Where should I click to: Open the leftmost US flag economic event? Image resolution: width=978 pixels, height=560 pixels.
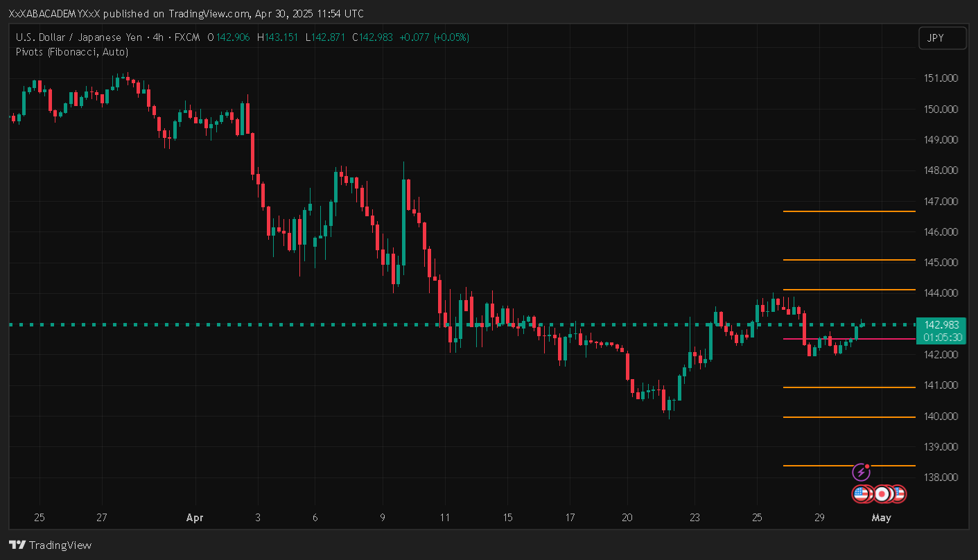(861, 494)
